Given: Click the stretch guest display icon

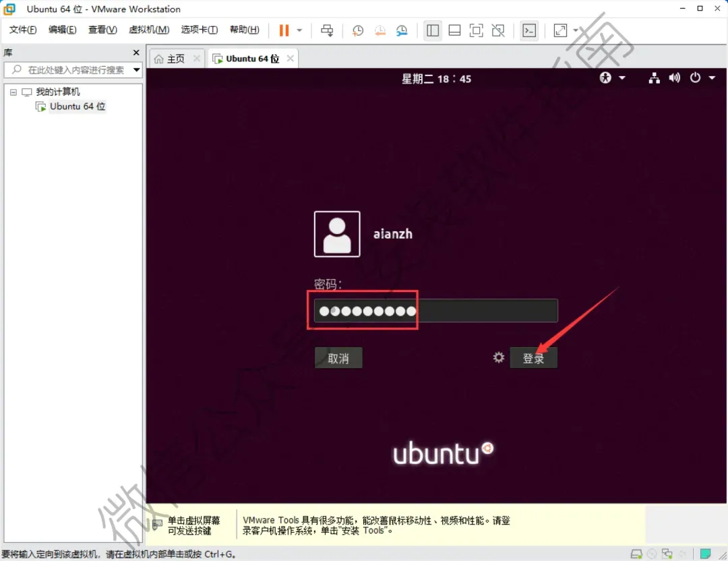Looking at the screenshot, I should coord(560,30).
